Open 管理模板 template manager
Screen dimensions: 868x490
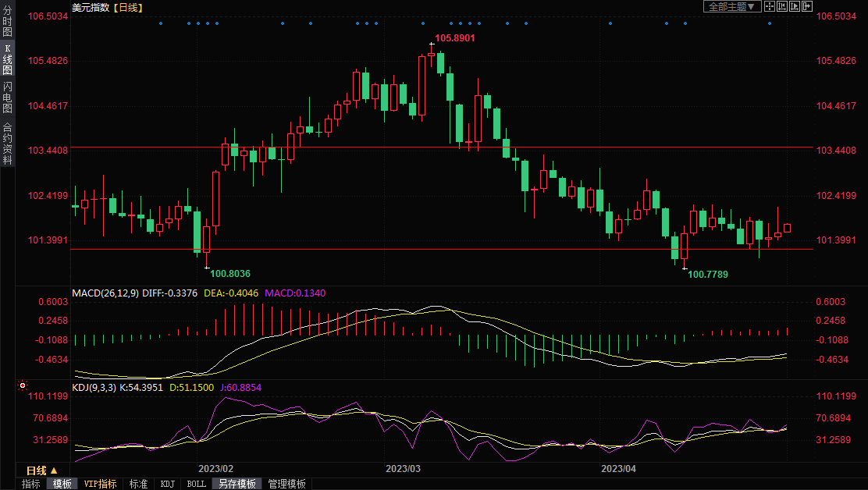coord(286,484)
